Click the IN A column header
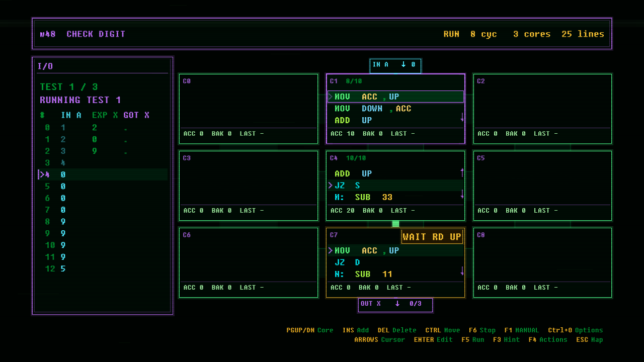This screenshot has width=644, height=362. 71,115
